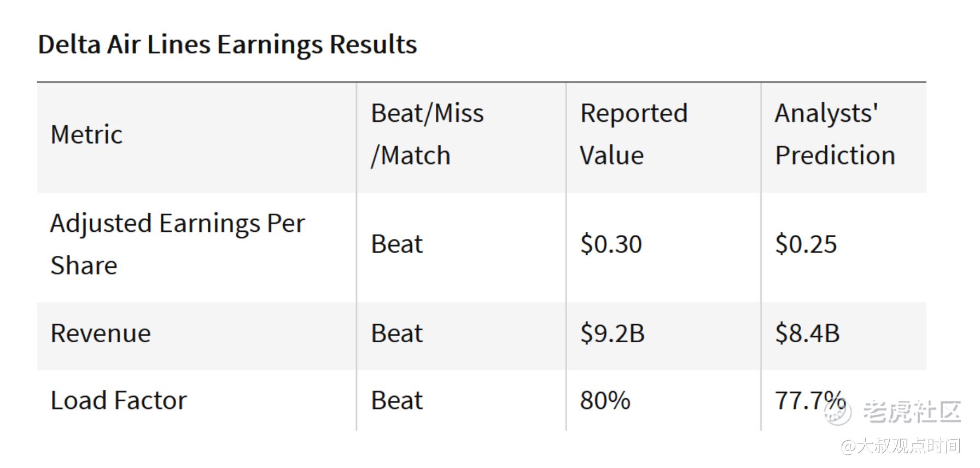Open the @大叔观点时间 author handle

900,446
